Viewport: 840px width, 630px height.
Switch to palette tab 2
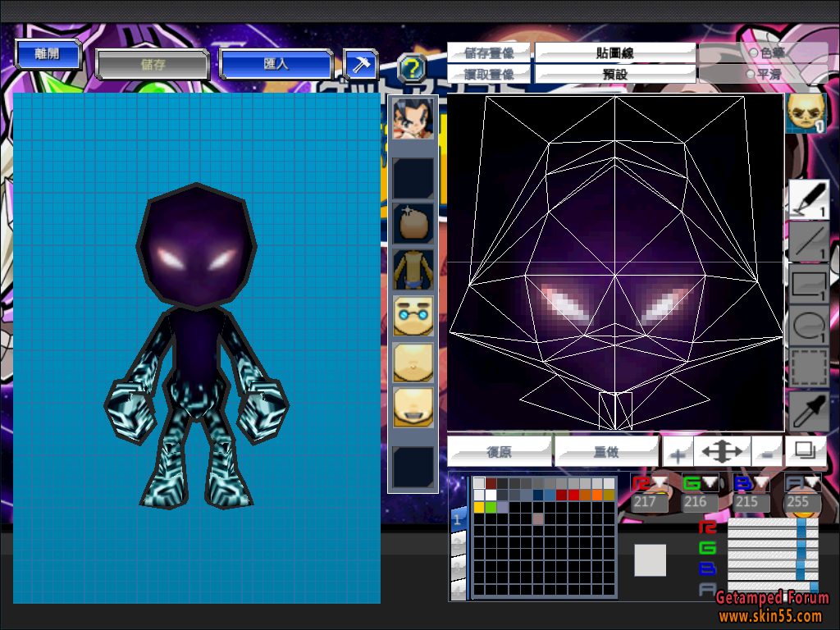click(x=458, y=543)
